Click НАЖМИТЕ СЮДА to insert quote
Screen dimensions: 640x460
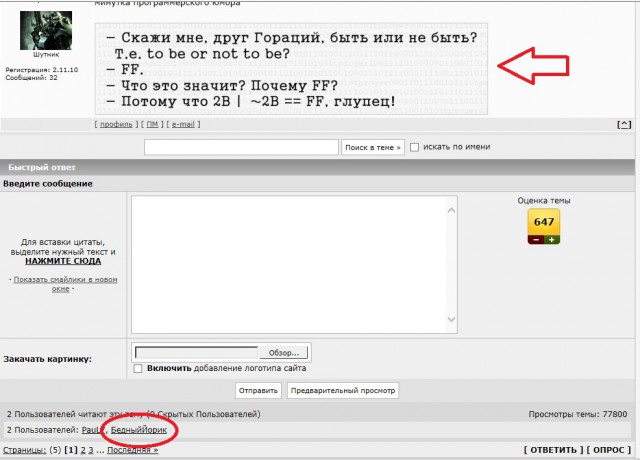[63, 261]
